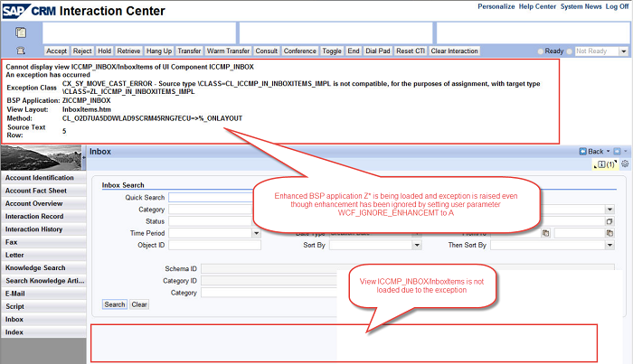Select the Ready radio button

(x=541, y=51)
